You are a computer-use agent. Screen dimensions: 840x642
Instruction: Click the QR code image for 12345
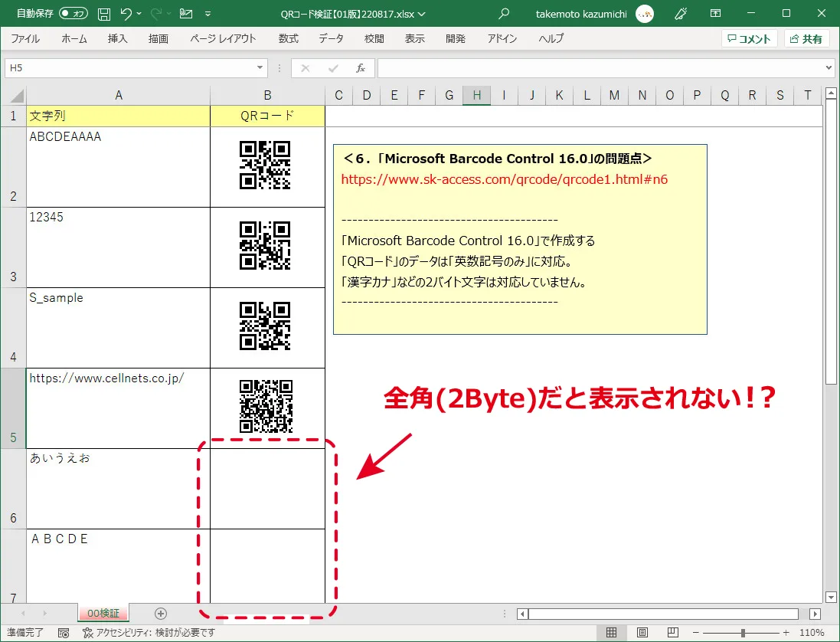tap(265, 245)
